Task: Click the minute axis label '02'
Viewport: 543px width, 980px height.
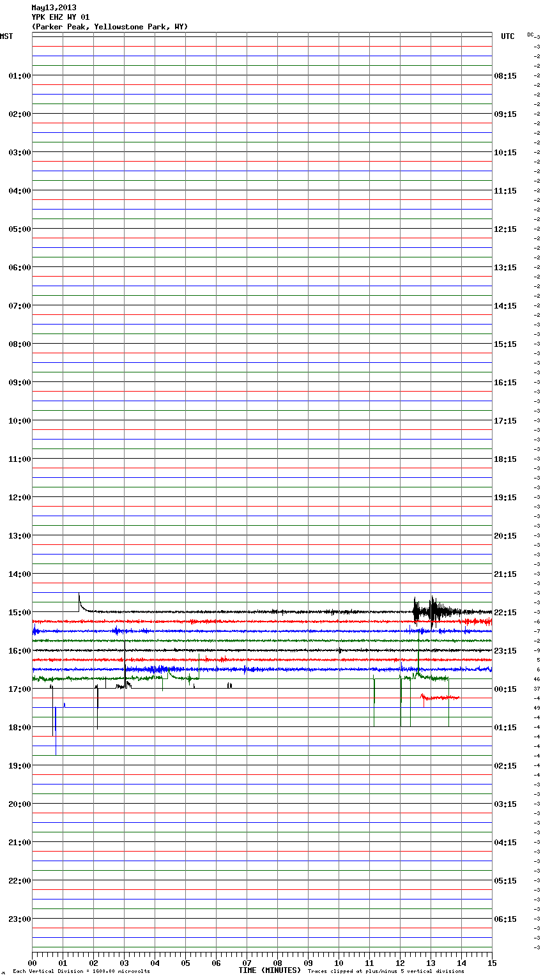Action: click(93, 963)
